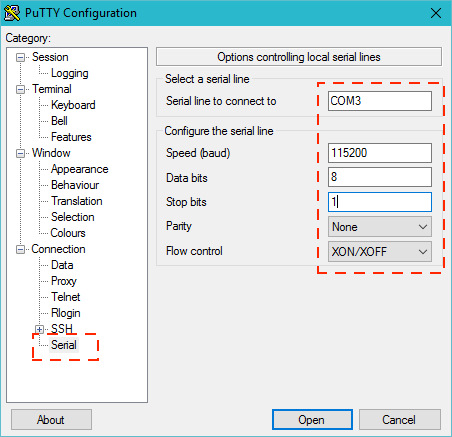Open the Bell settings category

tap(59, 121)
